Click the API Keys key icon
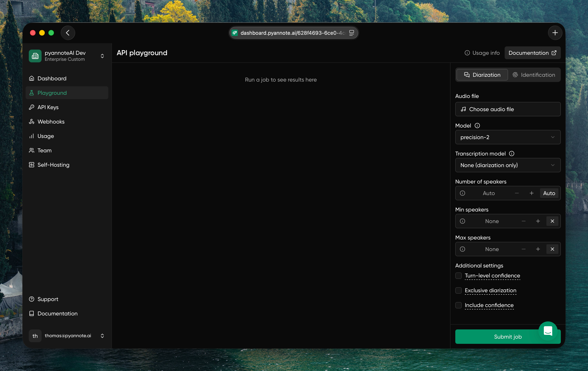The image size is (588, 371). point(32,107)
